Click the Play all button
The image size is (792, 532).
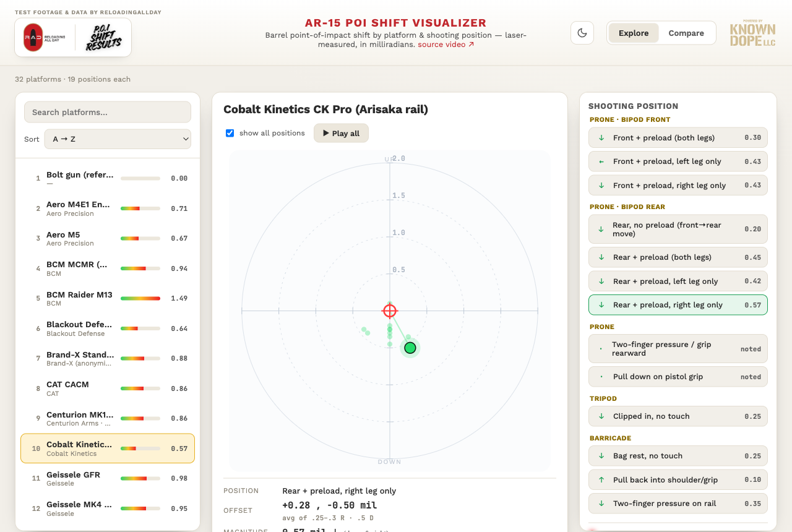341,133
